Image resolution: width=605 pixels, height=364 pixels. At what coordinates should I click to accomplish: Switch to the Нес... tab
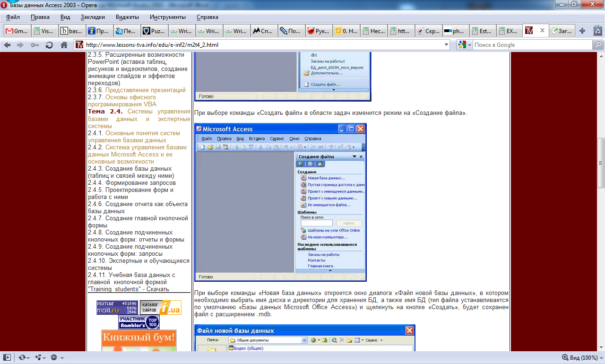[373, 31]
